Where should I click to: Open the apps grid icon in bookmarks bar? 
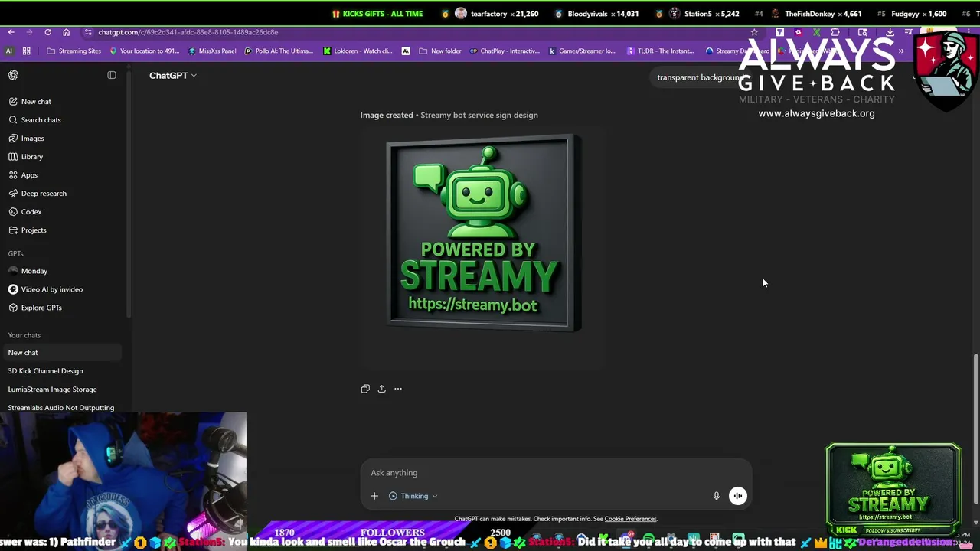(26, 51)
